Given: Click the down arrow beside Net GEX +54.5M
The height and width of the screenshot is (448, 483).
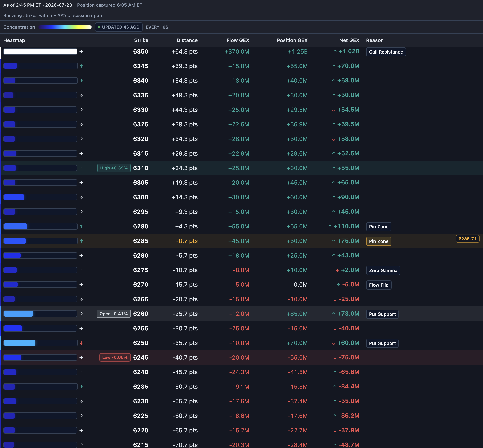Looking at the screenshot, I should (334, 110).
